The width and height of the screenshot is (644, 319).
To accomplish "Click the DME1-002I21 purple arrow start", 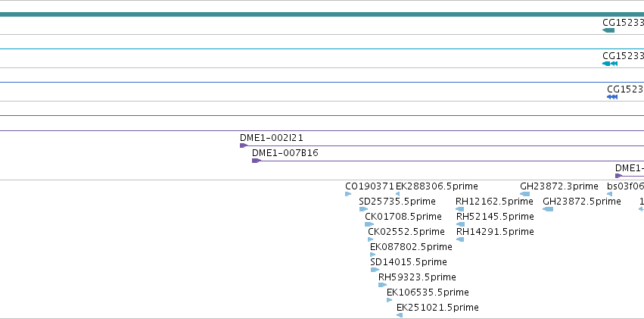I will pyautogui.click(x=244, y=145).
